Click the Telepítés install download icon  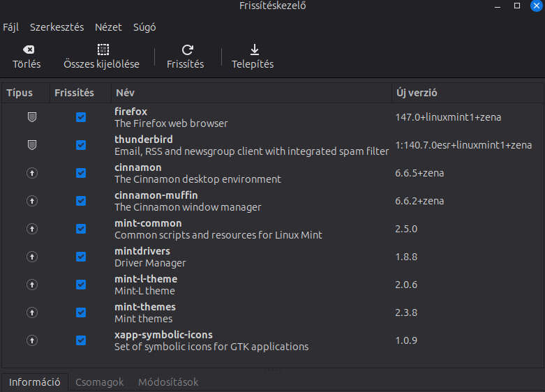254,50
